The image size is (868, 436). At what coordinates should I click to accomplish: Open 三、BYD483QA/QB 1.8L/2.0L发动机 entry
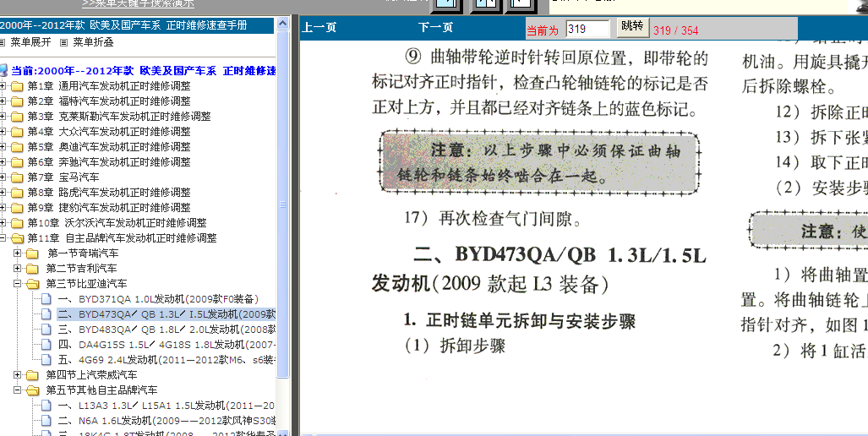[166, 330]
